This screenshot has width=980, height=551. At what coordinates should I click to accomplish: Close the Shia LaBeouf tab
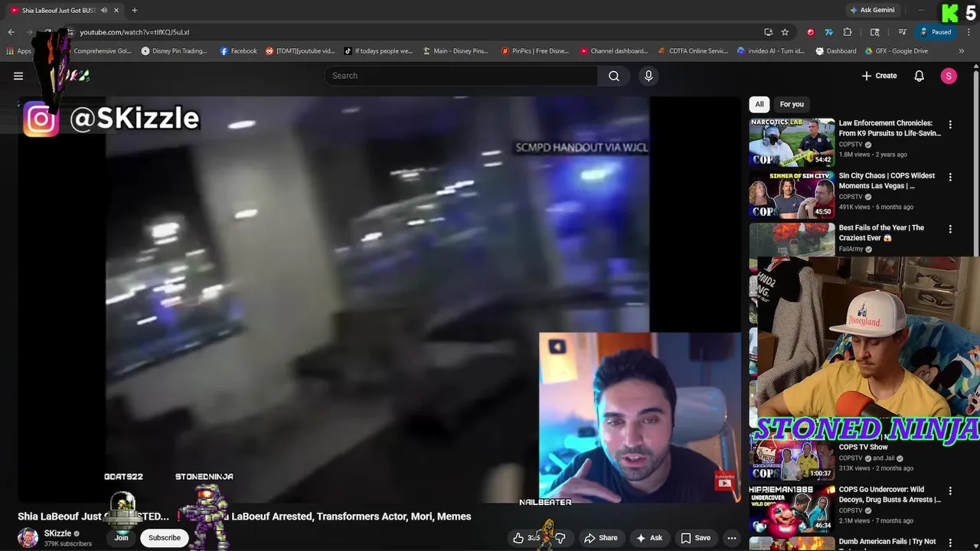pos(116,10)
